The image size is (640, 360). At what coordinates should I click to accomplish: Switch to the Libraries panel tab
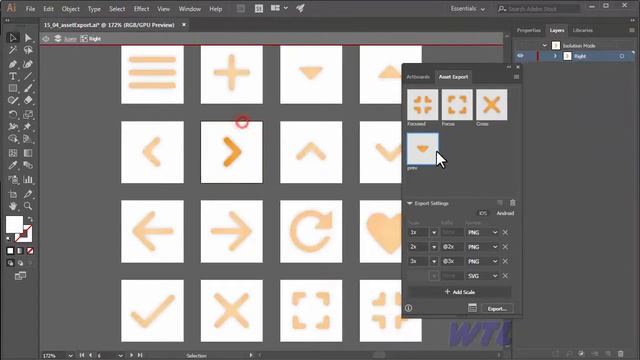[x=582, y=30]
